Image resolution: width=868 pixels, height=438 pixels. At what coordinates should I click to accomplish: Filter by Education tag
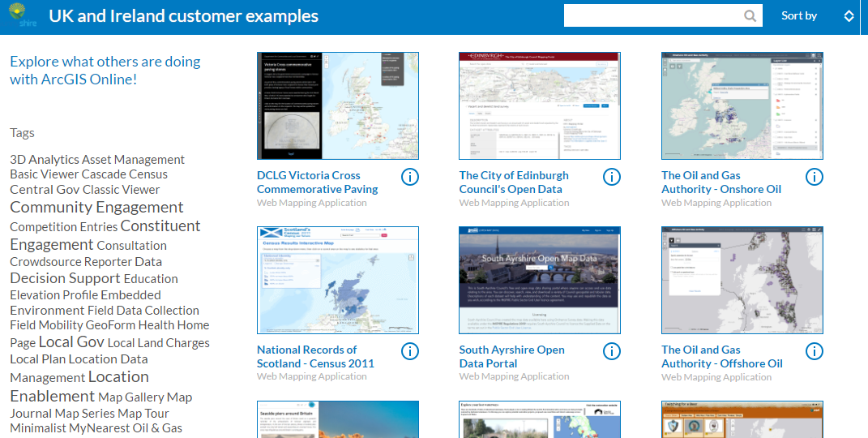(151, 278)
